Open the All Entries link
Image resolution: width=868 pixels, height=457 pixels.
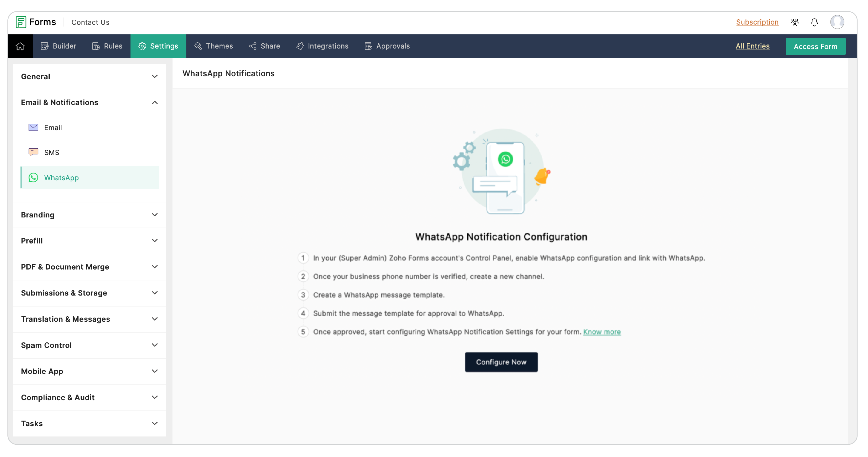click(x=753, y=46)
